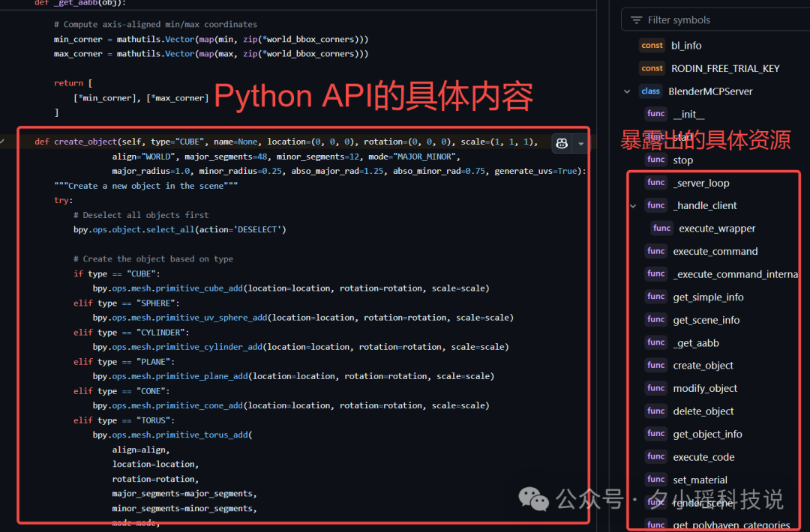
Task: Collapse the BlenderMCPServer class chevron
Action: (x=627, y=91)
